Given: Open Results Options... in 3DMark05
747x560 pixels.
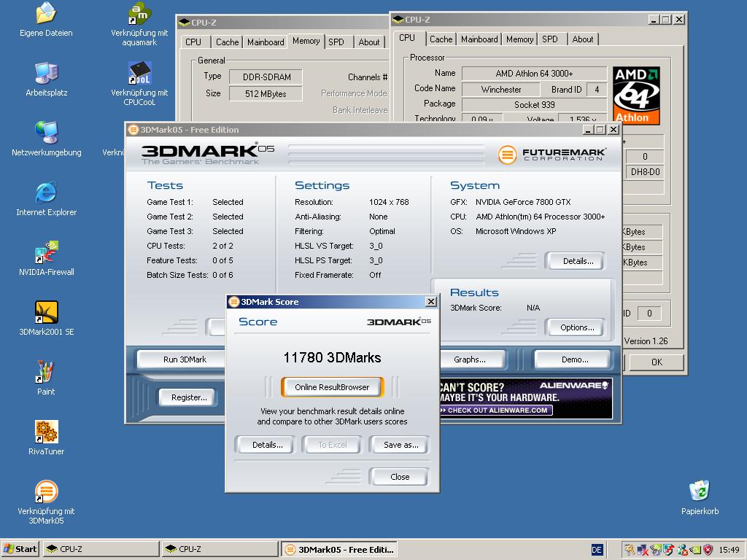Looking at the screenshot, I should point(576,327).
